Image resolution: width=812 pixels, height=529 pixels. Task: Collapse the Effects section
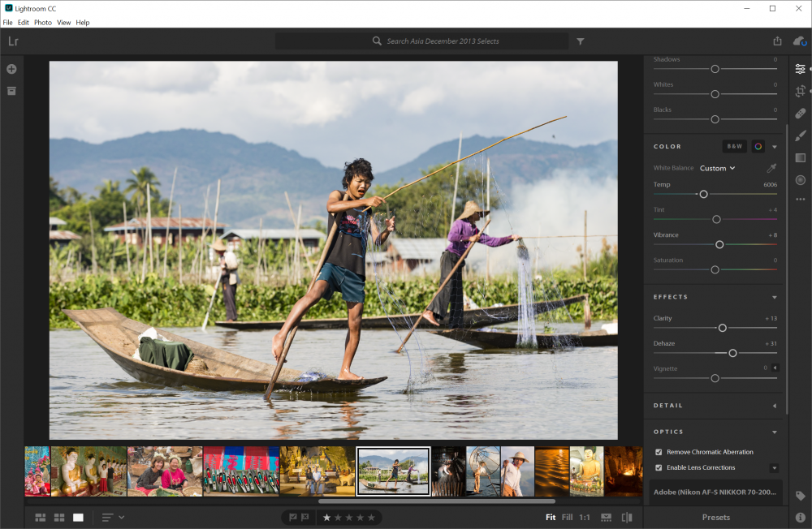(775, 297)
